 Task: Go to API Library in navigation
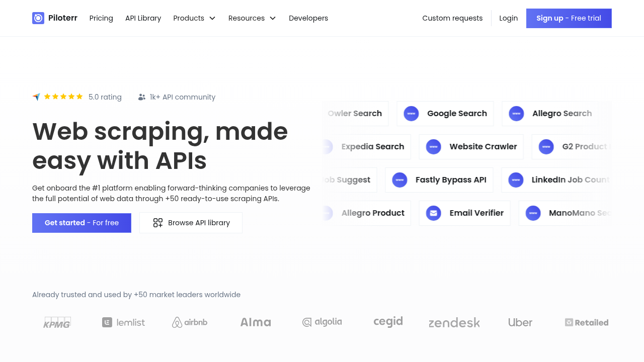[x=143, y=18]
